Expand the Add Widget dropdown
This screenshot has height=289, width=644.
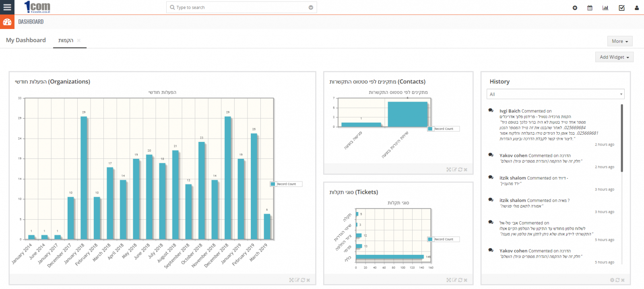(614, 57)
